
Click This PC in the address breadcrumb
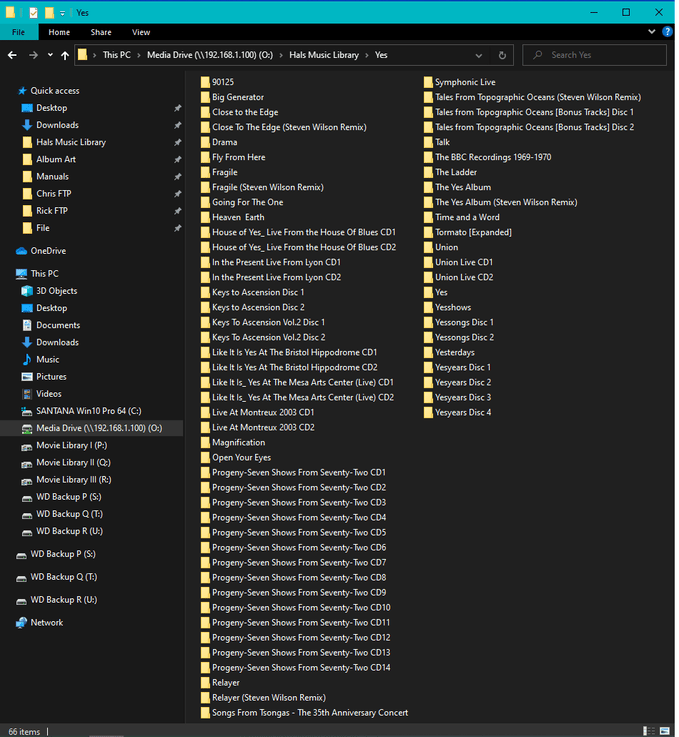pyautogui.click(x=117, y=55)
